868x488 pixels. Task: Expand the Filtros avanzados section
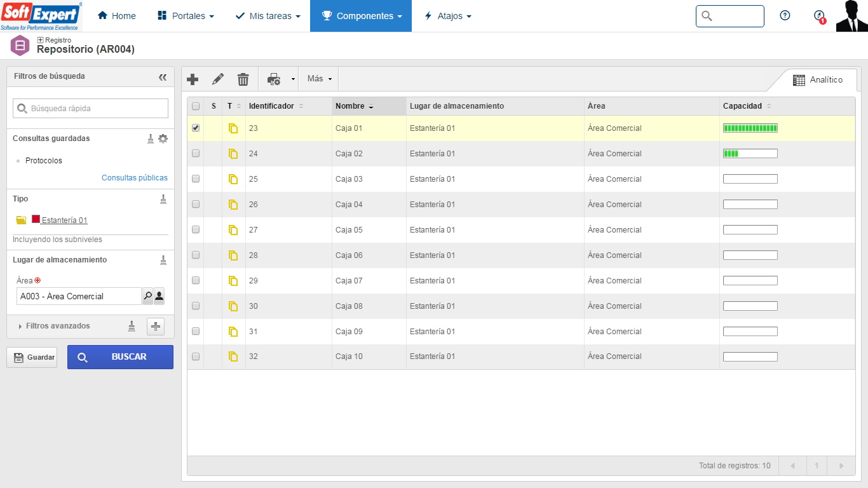57,326
